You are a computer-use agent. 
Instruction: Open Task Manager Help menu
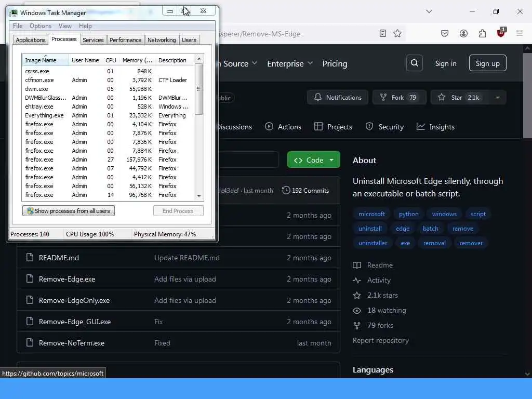(x=85, y=26)
